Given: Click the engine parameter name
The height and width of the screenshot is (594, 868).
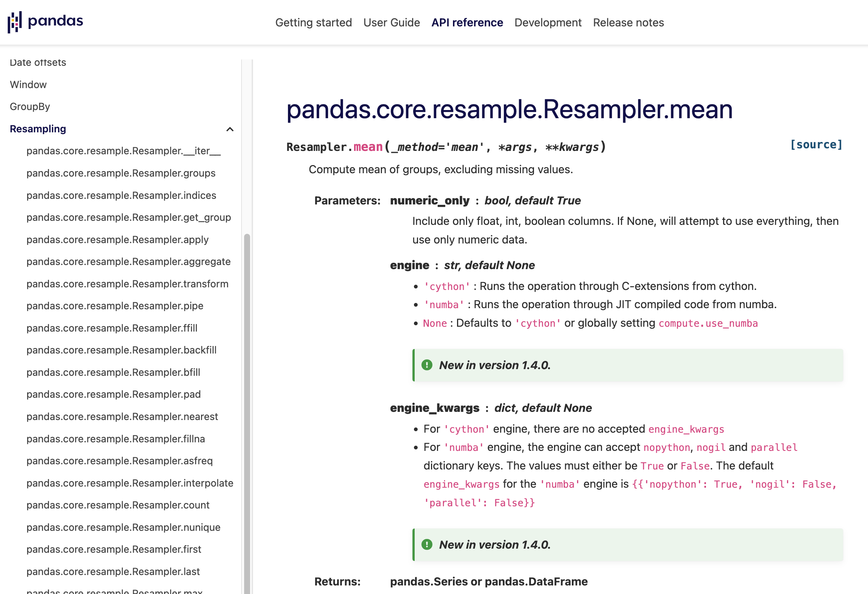Looking at the screenshot, I should [x=409, y=265].
